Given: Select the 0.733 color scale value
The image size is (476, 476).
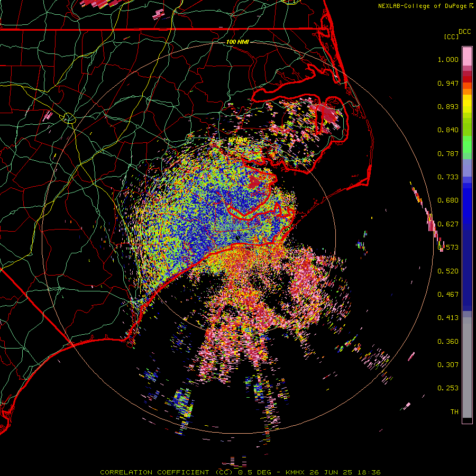Looking at the screenshot, I should [448, 177].
